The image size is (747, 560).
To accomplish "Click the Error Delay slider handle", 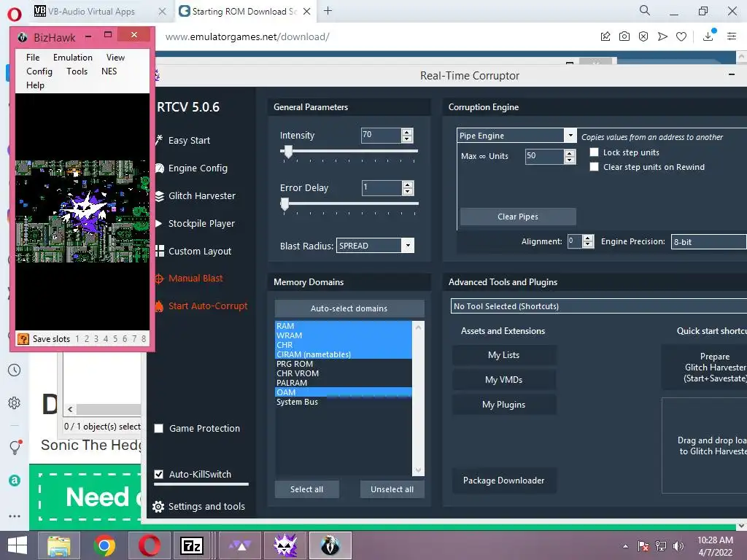I will click(285, 204).
